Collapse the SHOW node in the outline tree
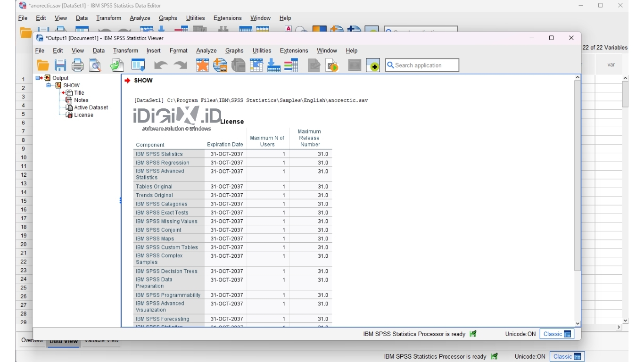Image resolution: width=644 pixels, height=362 pixels. [x=49, y=85]
